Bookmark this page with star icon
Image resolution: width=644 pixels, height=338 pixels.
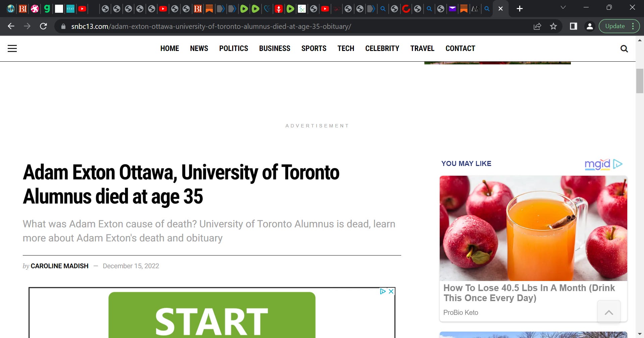553,26
